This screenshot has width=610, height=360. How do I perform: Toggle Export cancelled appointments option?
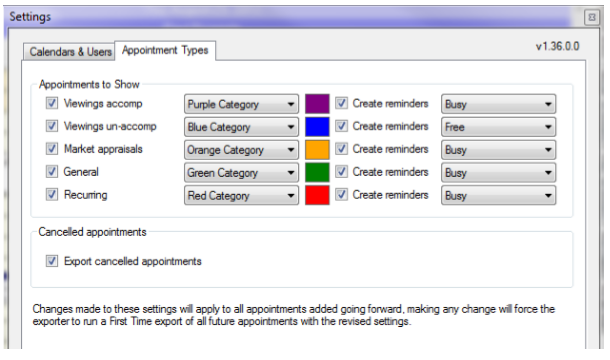[x=52, y=261]
